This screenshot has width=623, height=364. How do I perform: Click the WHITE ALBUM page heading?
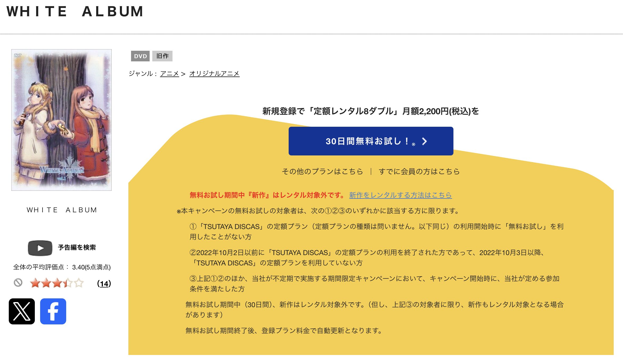coord(75,11)
